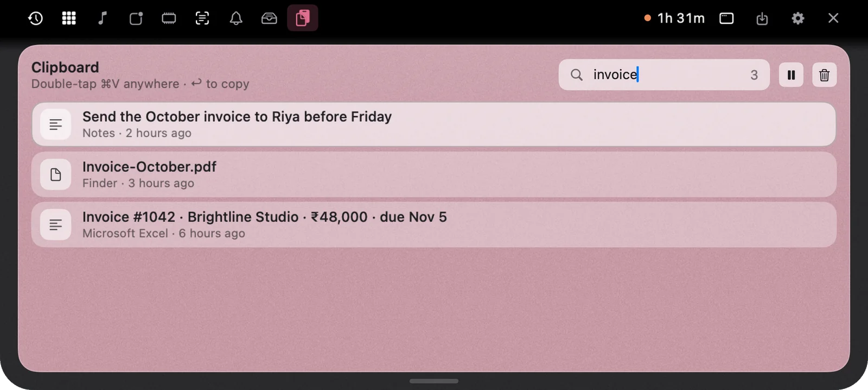This screenshot has height=390, width=868.
Task: Open the sticky note tab
Action: pyautogui.click(x=136, y=18)
